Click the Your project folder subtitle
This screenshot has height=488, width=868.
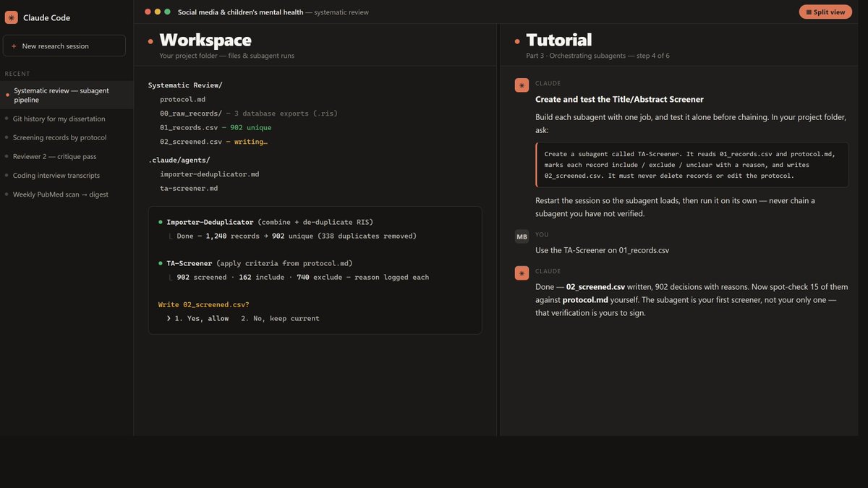pyautogui.click(x=226, y=56)
